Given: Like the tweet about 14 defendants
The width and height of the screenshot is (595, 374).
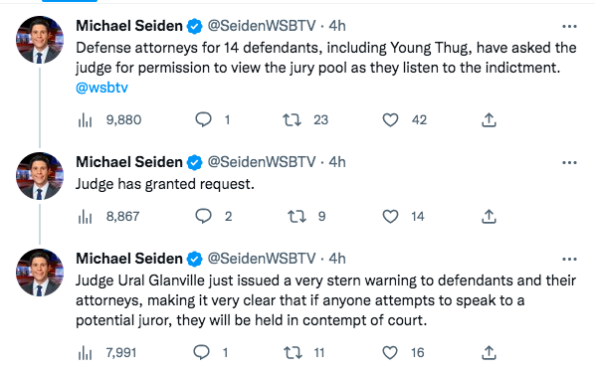Looking at the screenshot, I should point(390,120).
